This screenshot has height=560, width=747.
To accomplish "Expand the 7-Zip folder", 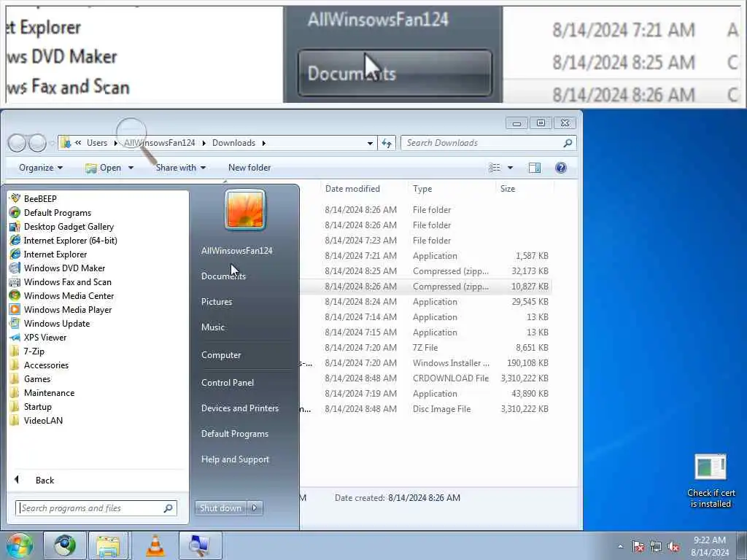I will click(x=34, y=351).
